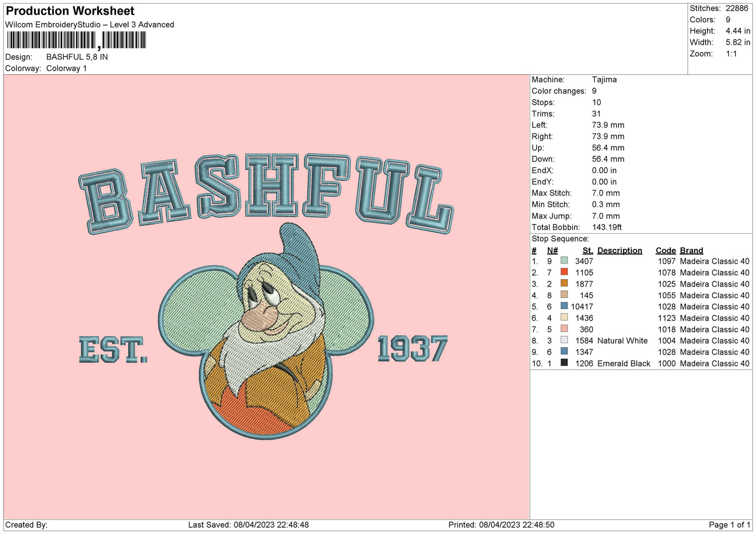Click the pink swatch with code 1018
Screen dimensions: 756x534
tap(564, 329)
